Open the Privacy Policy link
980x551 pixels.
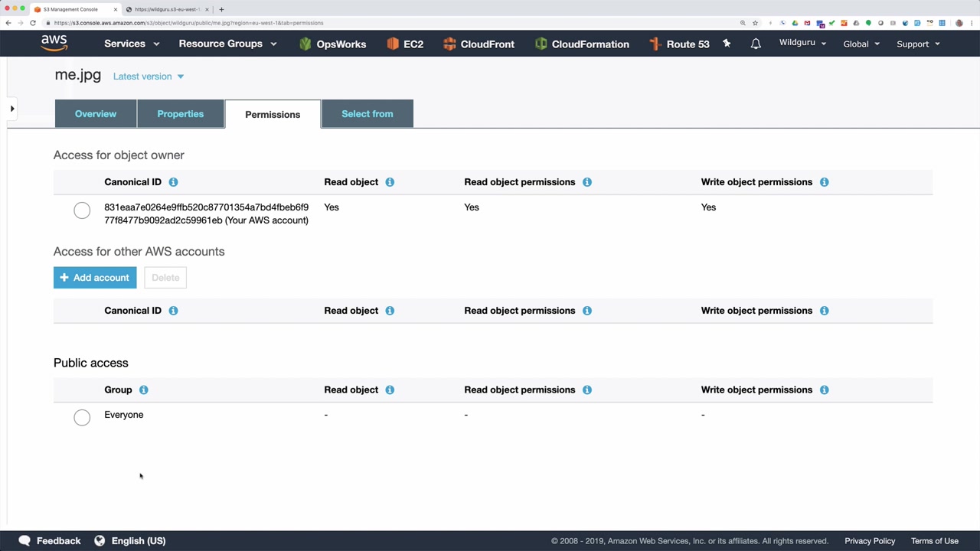point(870,541)
